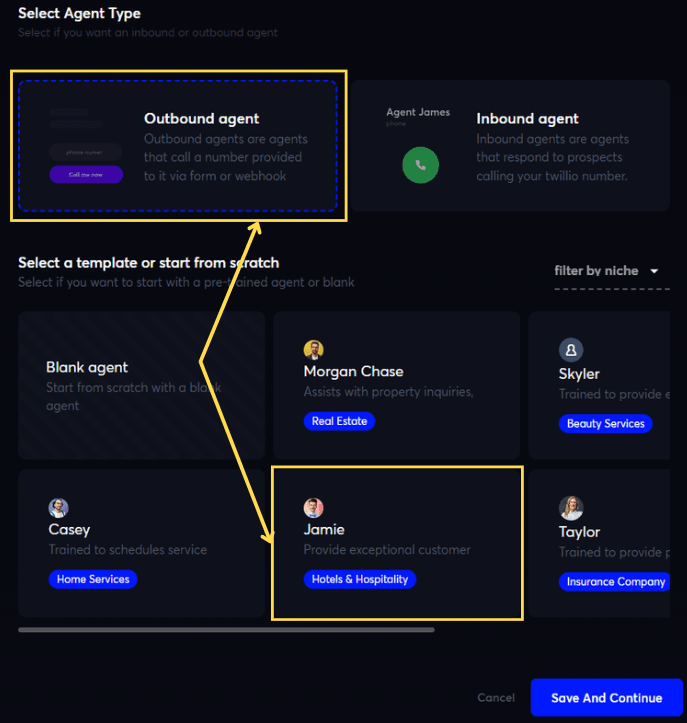The width and height of the screenshot is (687, 723).
Task: Click Taylor's avatar icon
Action: 570,507
